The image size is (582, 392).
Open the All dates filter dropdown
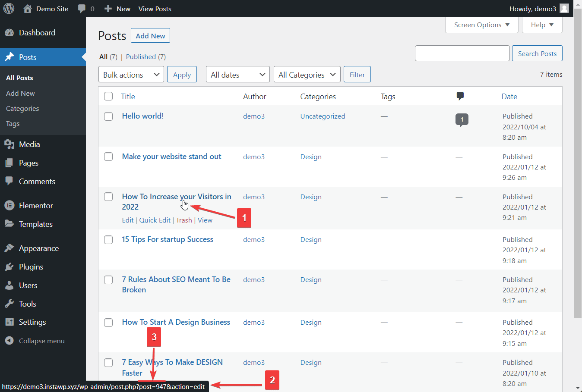(x=237, y=74)
